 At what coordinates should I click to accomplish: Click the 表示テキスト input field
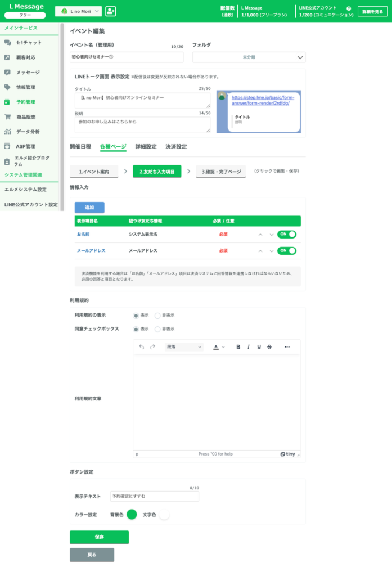(155, 497)
